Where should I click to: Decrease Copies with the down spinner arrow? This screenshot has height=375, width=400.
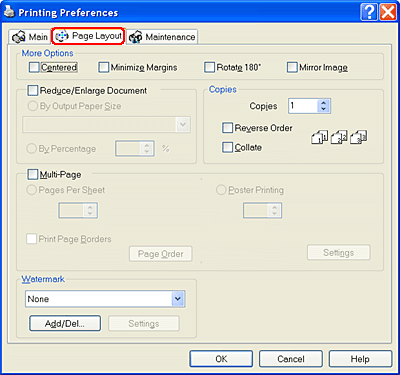[323, 109]
